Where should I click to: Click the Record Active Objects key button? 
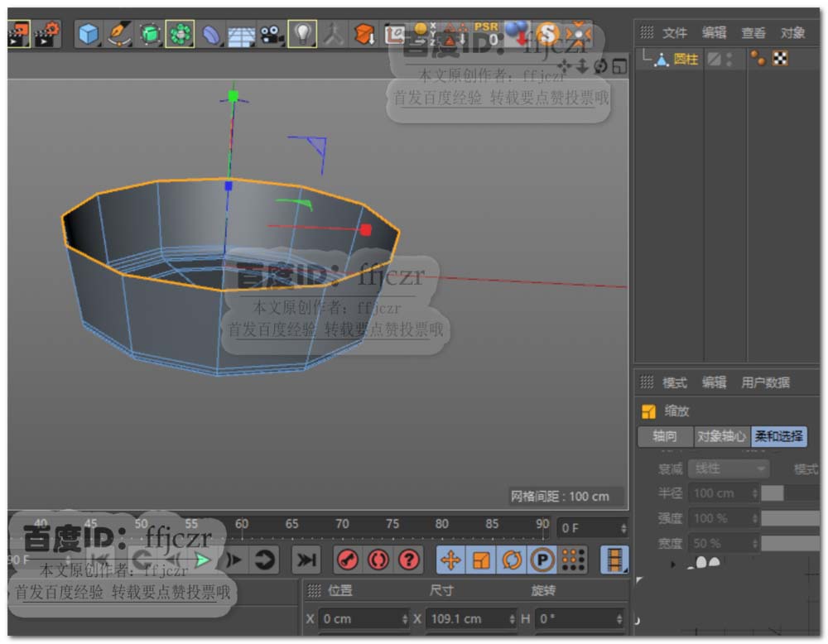[x=348, y=560]
